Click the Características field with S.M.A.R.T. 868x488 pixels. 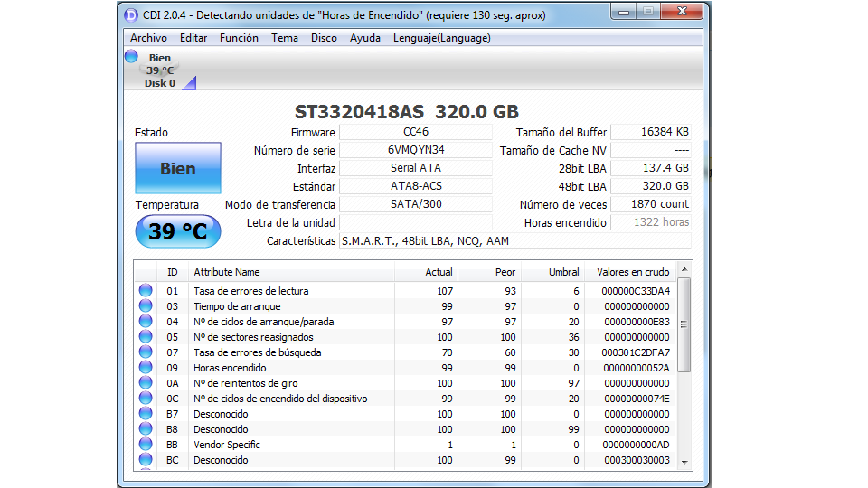pyautogui.click(x=514, y=240)
